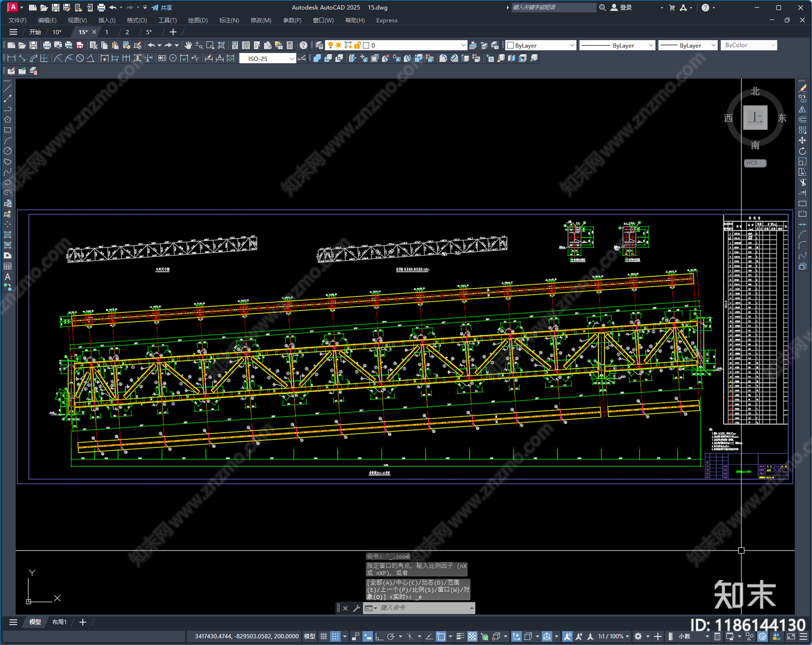
Task: Expand the ISO-25 dimension style dropdown
Action: (x=292, y=58)
